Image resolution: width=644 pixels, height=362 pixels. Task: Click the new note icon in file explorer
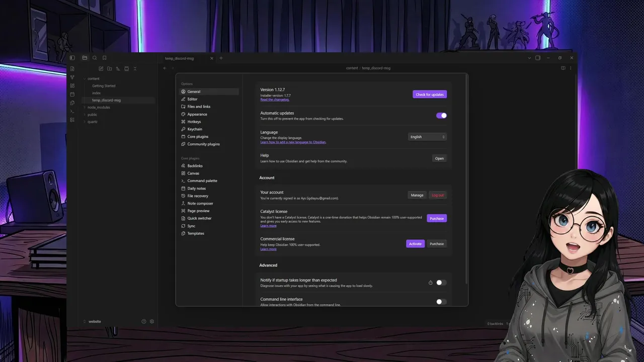click(101, 68)
